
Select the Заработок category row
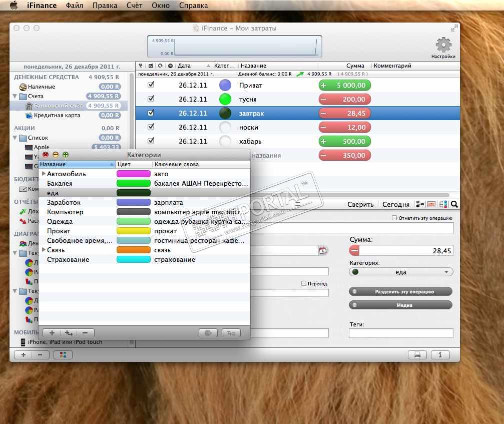(x=144, y=202)
